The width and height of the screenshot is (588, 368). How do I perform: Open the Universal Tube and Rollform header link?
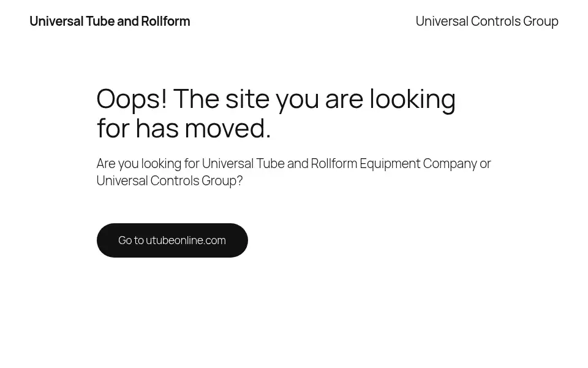[110, 21]
